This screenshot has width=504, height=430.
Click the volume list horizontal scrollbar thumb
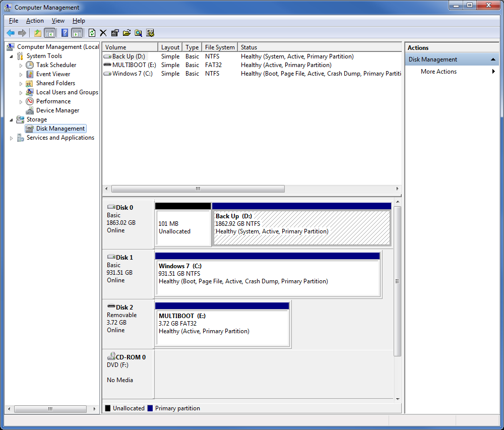click(198, 189)
